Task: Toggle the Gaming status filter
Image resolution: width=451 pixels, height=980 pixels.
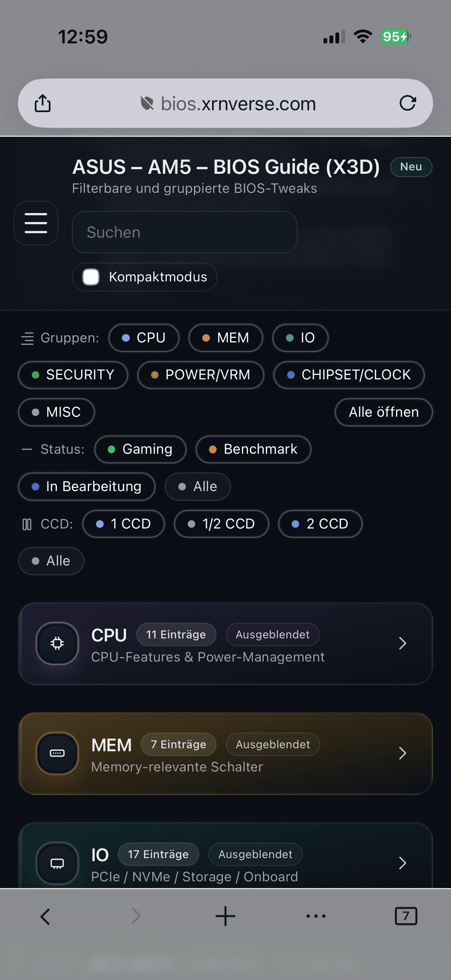Action: tap(141, 449)
